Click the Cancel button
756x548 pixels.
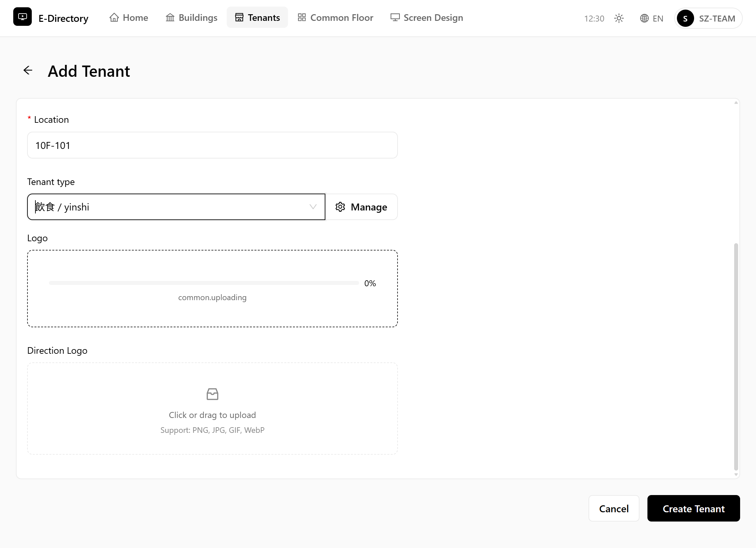(614, 509)
